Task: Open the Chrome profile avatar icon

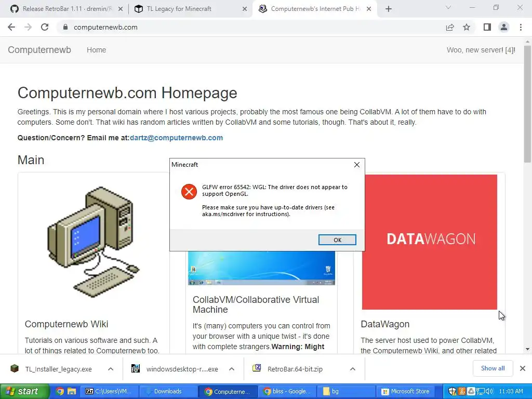Action: click(x=504, y=27)
